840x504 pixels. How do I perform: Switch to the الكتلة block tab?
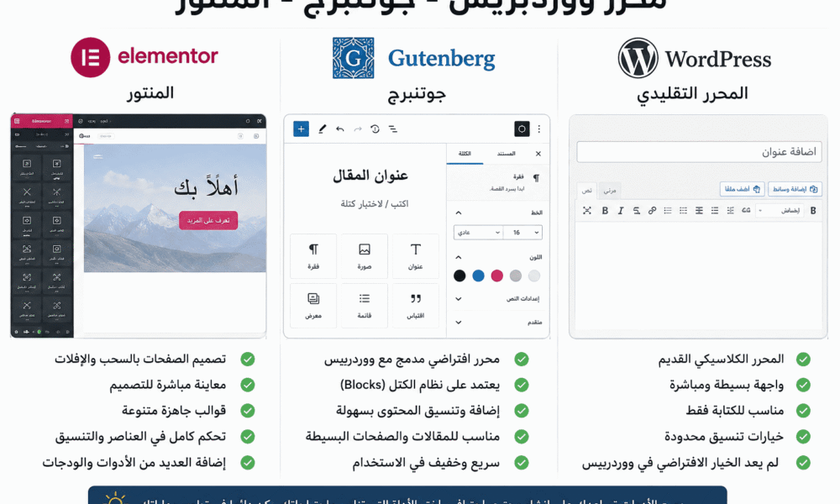pos(465,154)
